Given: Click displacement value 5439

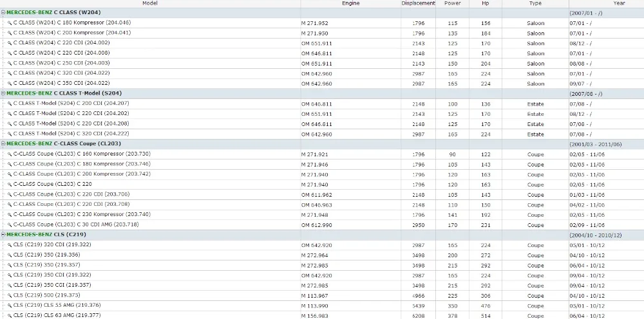Looking at the screenshot, I should point(419,306).
